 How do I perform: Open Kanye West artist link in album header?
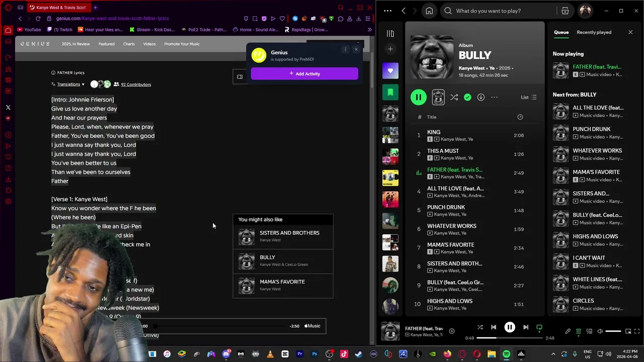click(471, 68)
